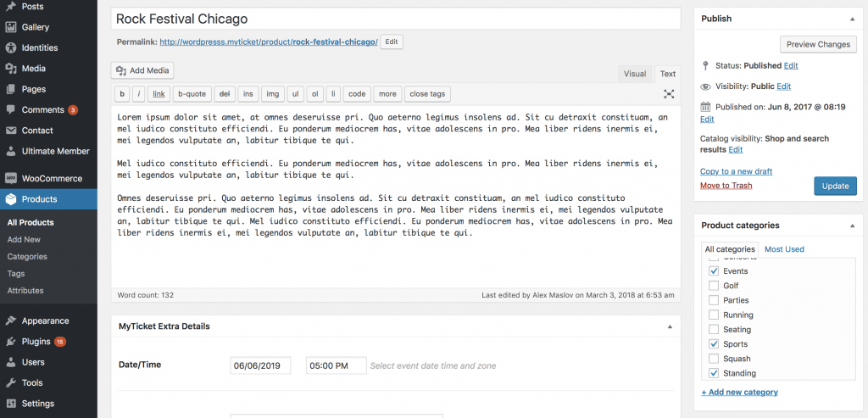Open Add New product submenu item

tap(24, 240)
